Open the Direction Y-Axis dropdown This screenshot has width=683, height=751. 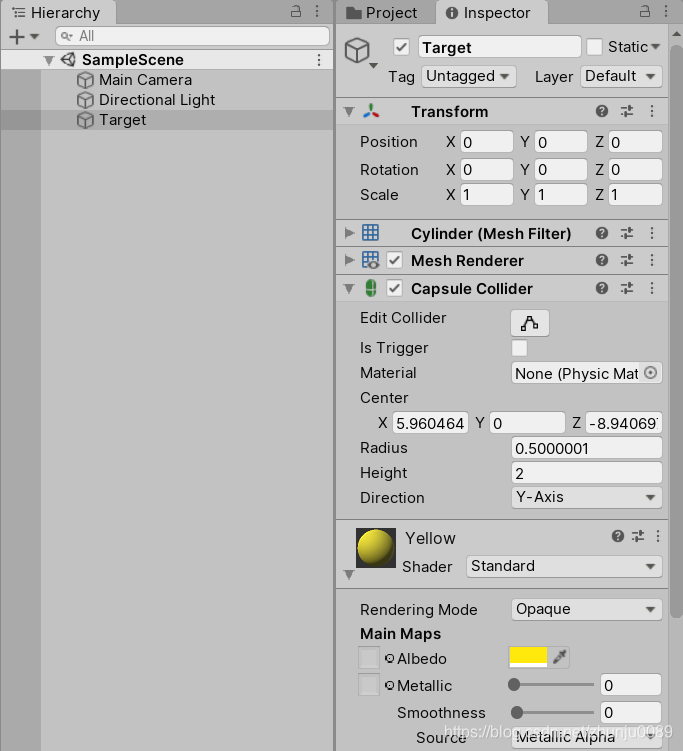(x=587, y=498)
